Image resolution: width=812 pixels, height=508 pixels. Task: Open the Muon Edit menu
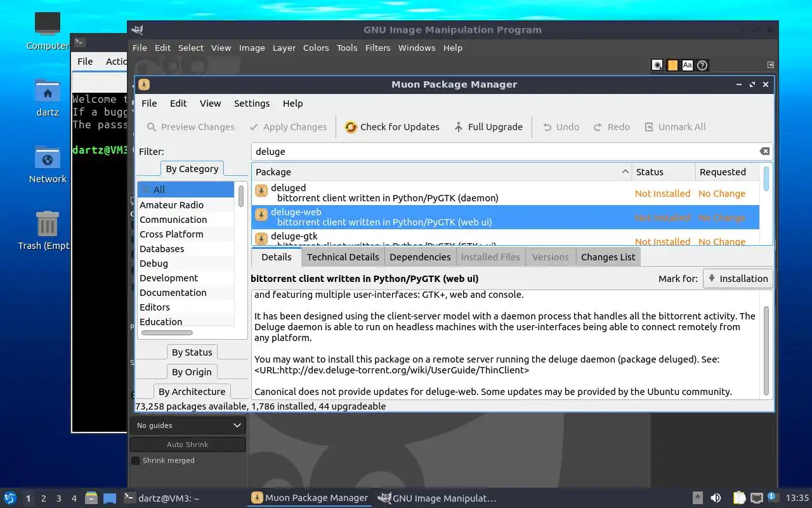pyautogui.click(x=178, y=104)
